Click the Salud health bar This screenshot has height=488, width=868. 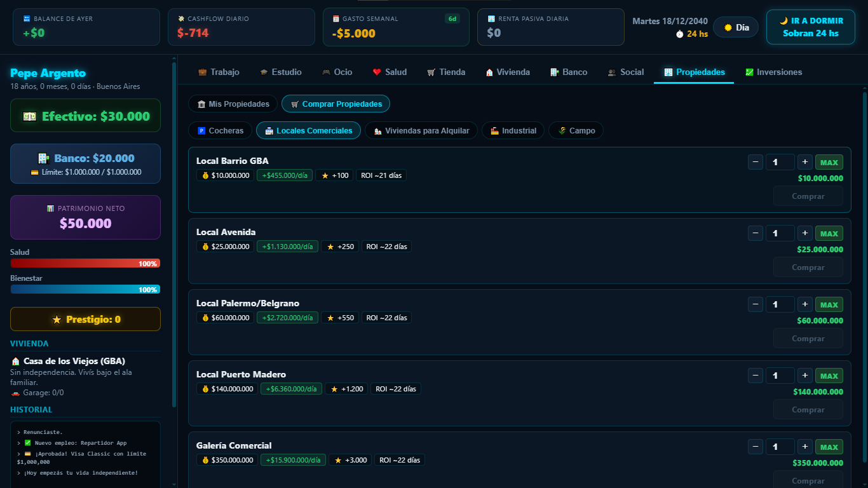[85, 263]
